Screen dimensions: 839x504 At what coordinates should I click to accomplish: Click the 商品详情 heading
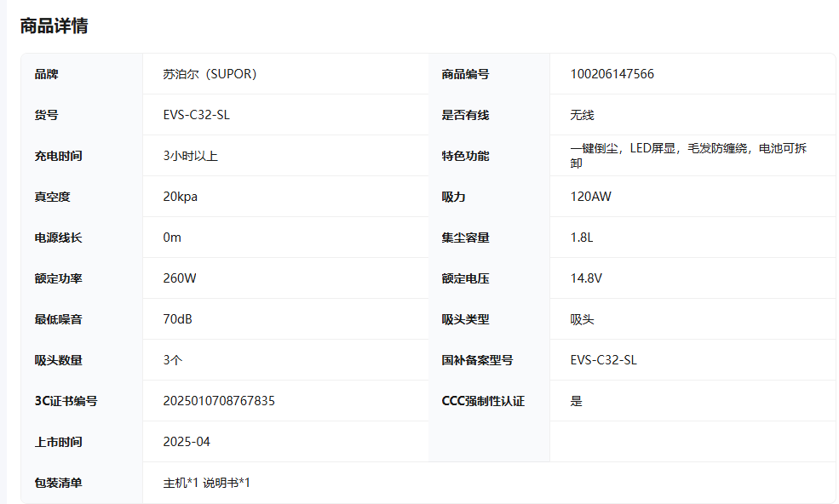54,26
